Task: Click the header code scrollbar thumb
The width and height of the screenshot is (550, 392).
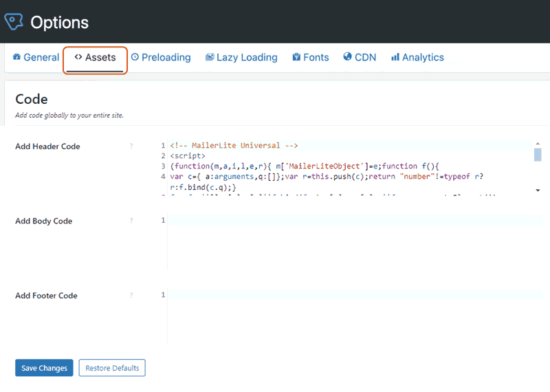Action: 537,155
